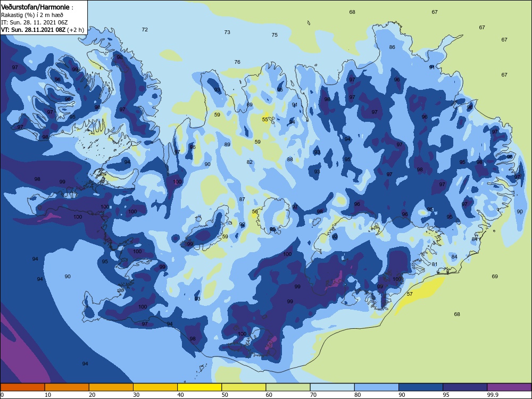Image resolution: width=532 pixels, height=399 pixels.
Task: Click the legend scale label '70'
Action: 313,395
